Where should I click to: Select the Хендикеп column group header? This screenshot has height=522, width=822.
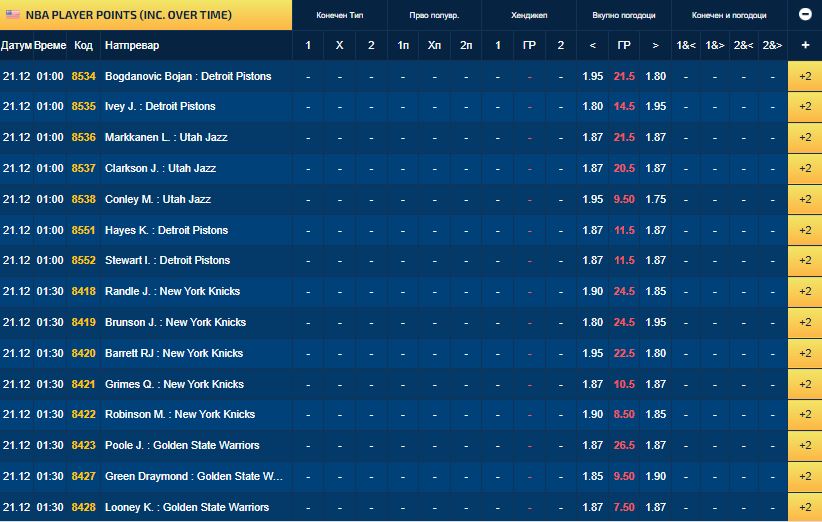coord(529,15)
